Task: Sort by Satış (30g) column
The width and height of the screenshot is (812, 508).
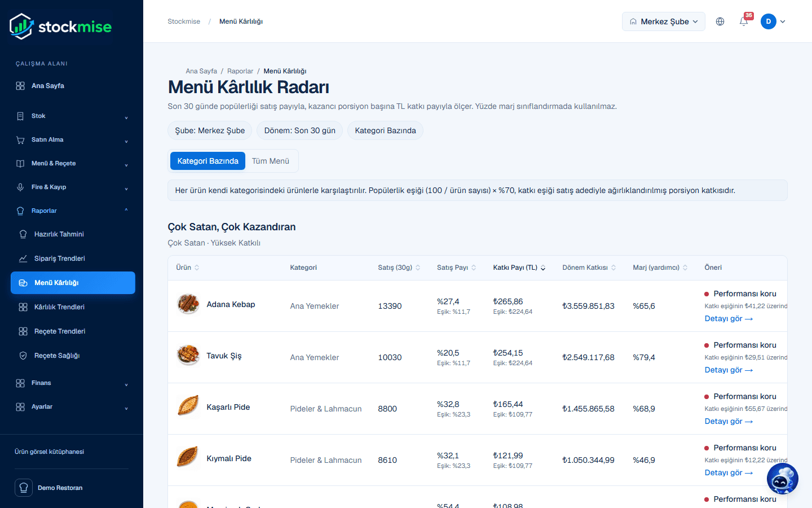Action: (399, 268)
